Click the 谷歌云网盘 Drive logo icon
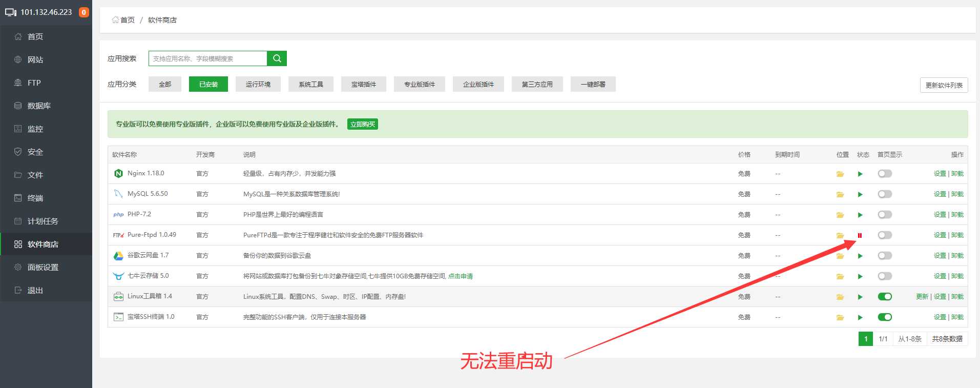980x388 pixels. click(118, 255)
